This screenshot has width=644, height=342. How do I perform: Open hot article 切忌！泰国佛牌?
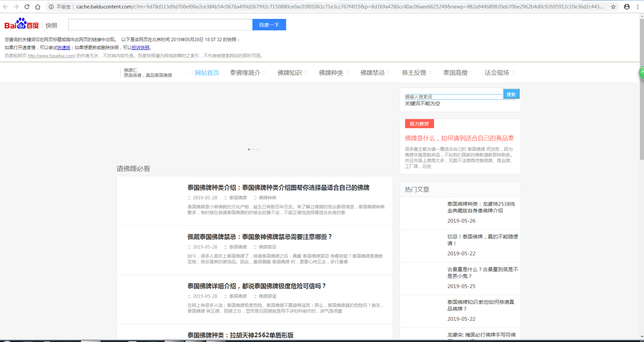(x=483, y=240)
